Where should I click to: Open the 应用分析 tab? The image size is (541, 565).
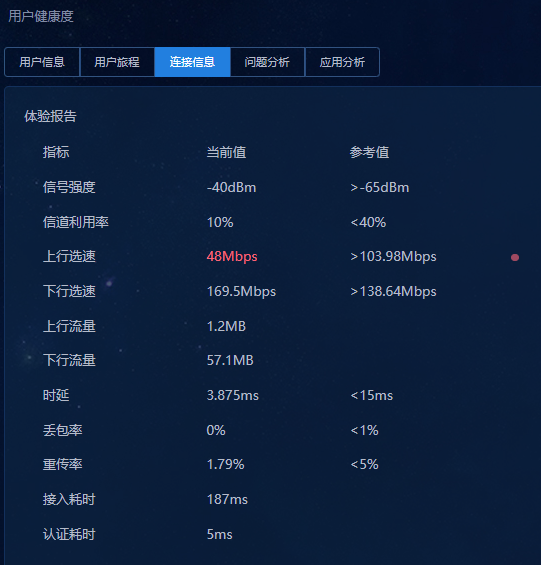click(342, 62)
